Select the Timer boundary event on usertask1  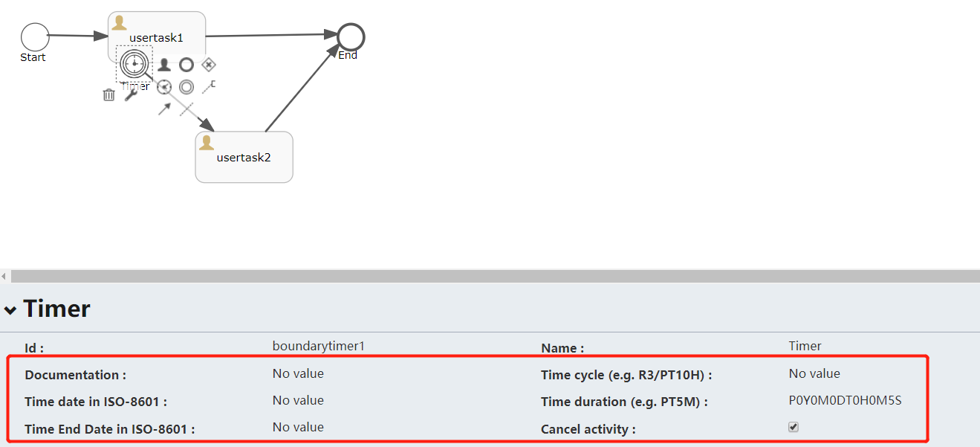point(134,64)
